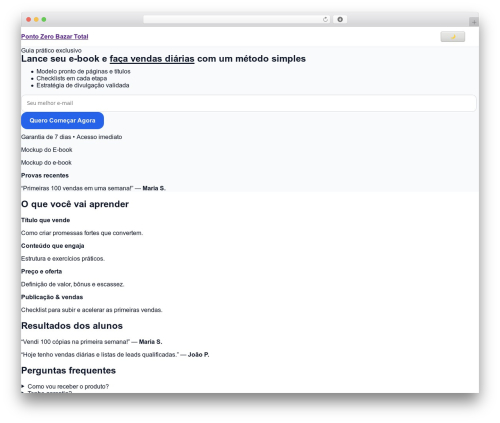The height and width of the screenshot is (423, 500).
Task: Open a new tab with the plus button
Action: [x=474, y=22]
